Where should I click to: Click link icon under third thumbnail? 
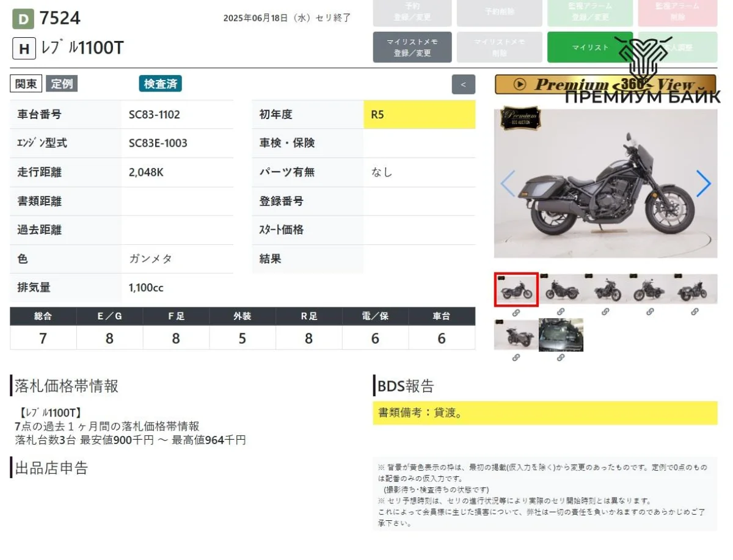(605, 312)
